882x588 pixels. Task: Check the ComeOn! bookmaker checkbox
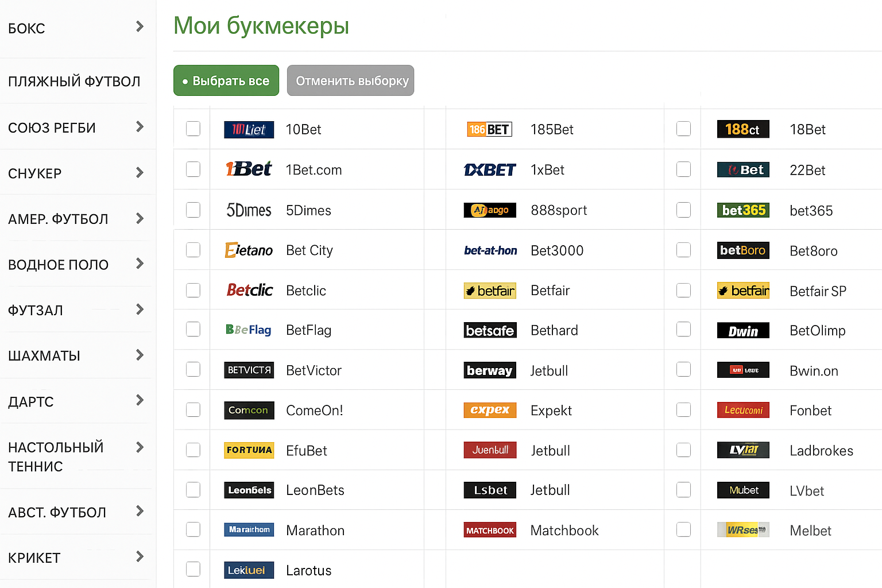193,410
